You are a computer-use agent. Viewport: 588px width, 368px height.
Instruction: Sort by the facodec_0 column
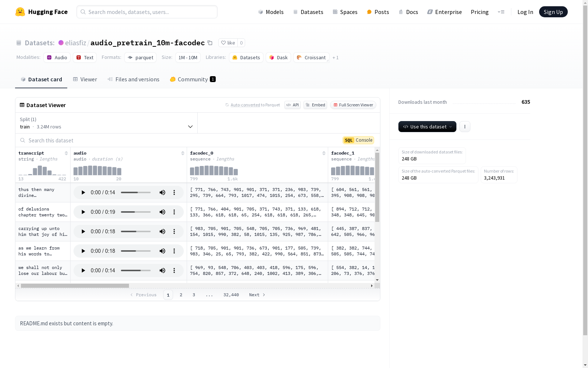[x=324, y=153]
